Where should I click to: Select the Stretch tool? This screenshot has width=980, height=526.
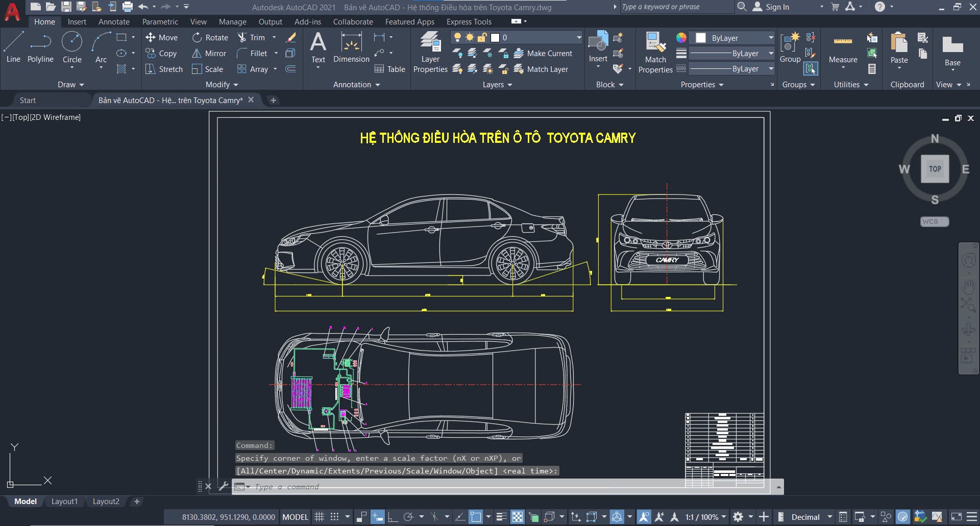tap(164, 69)
